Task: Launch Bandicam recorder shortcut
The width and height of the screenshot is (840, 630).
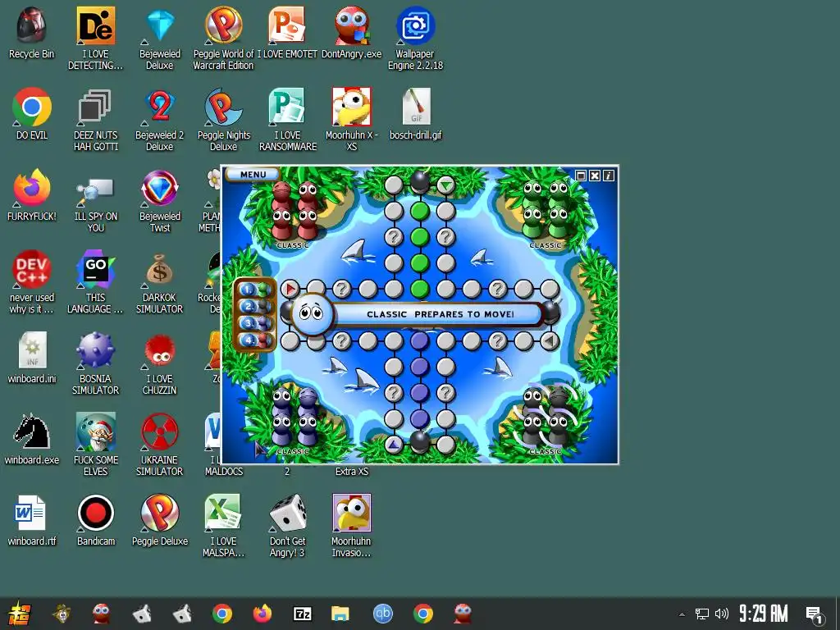Action: (95, 520)
